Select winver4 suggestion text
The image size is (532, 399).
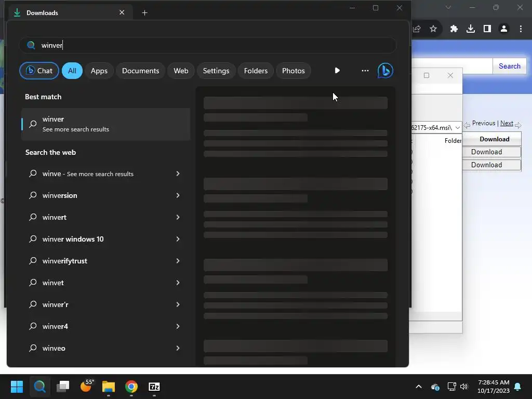[55, 326]
